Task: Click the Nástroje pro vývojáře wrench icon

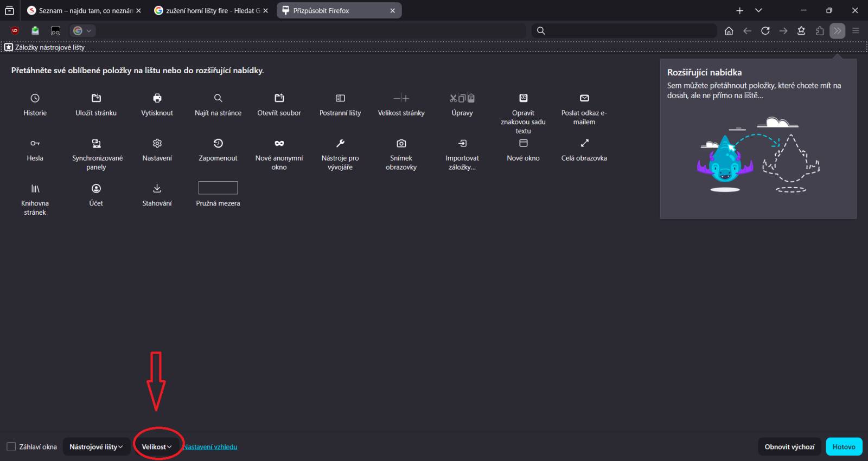Action: point(340,143)
